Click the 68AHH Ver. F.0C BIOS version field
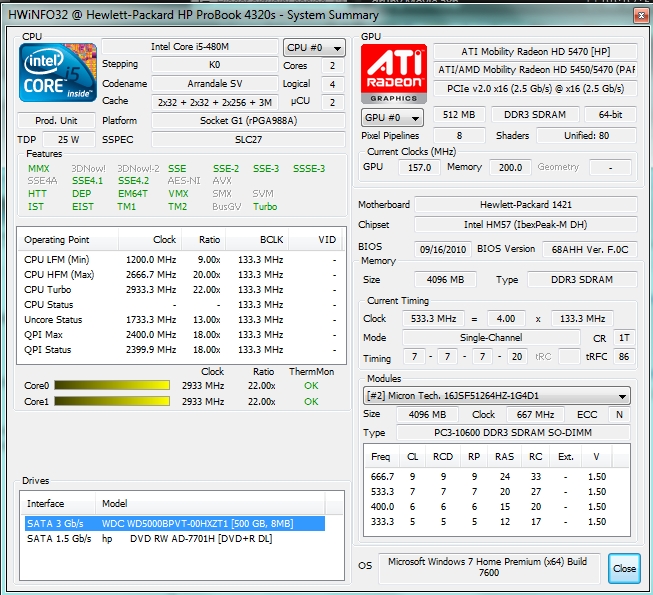The width and height of the screenshot is (653, 595). [590, 249]
